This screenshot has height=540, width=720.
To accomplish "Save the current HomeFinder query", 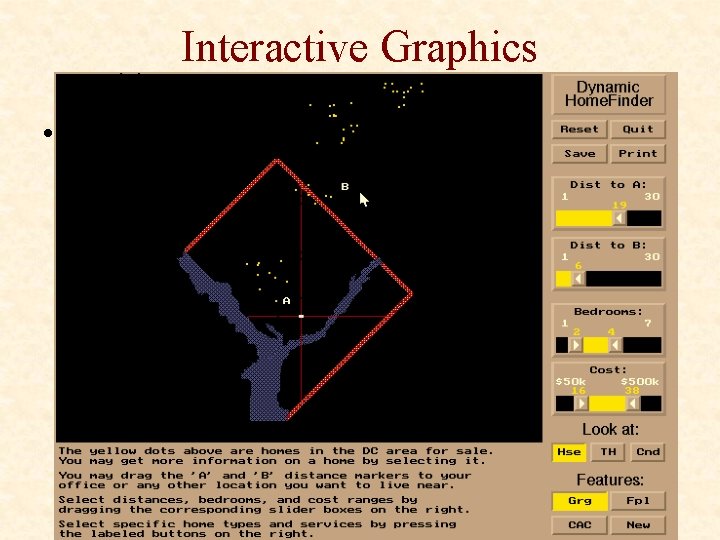I will click(579, 153).
